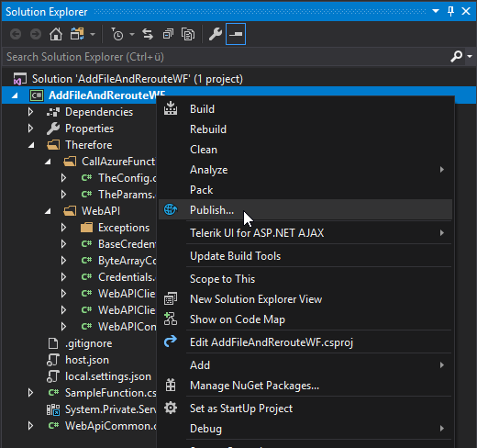Select the System.Private.Serv file
Viewport: 477px width, 448px height.
point(110,409)
